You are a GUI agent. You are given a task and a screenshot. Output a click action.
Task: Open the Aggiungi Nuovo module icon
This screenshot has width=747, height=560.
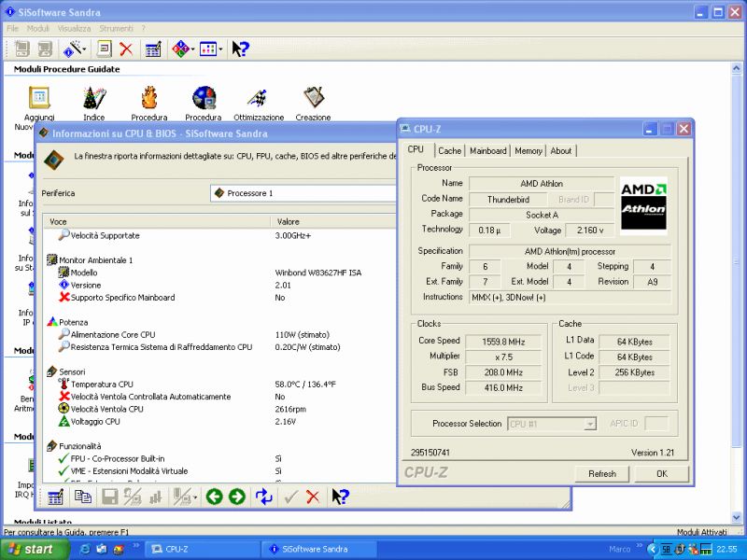39,98
